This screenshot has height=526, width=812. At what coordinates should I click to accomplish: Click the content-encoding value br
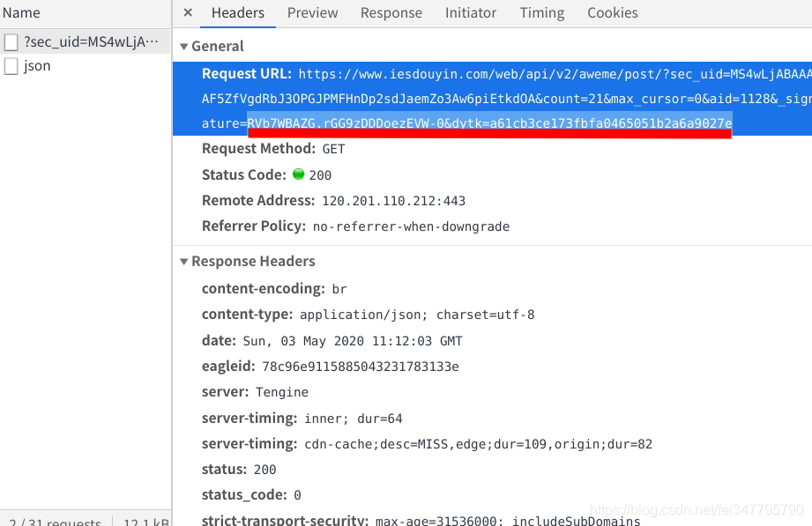click(x=339, y=289)
